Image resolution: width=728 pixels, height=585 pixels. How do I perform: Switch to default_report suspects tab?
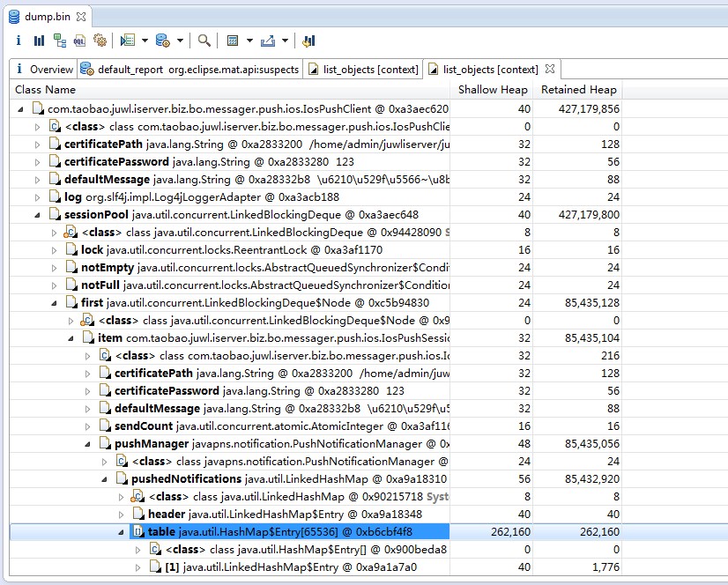coord(189,70)
